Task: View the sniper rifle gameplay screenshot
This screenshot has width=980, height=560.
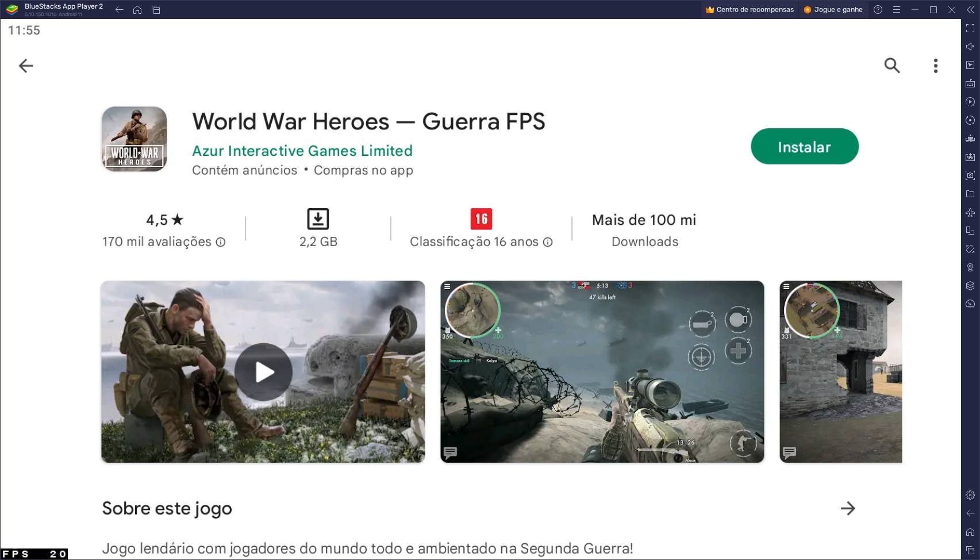Action: point(602,372)
